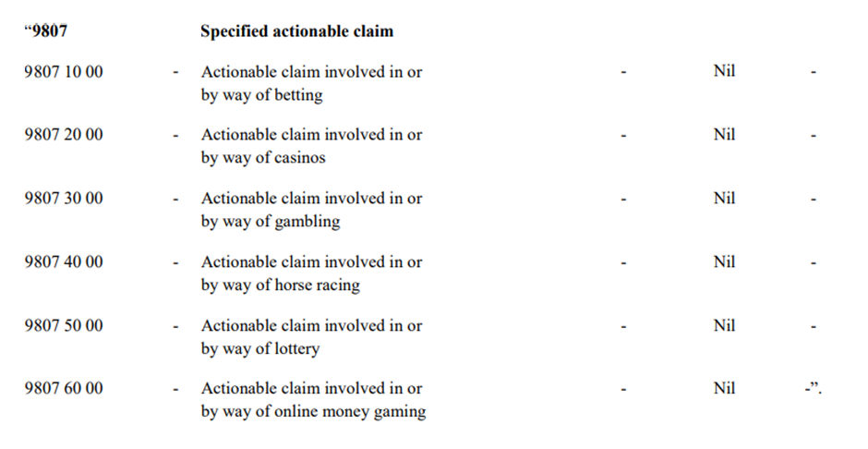Click "Nil" in the casinos row
This screenshot has height=449, width=868.
click(724, 135)
